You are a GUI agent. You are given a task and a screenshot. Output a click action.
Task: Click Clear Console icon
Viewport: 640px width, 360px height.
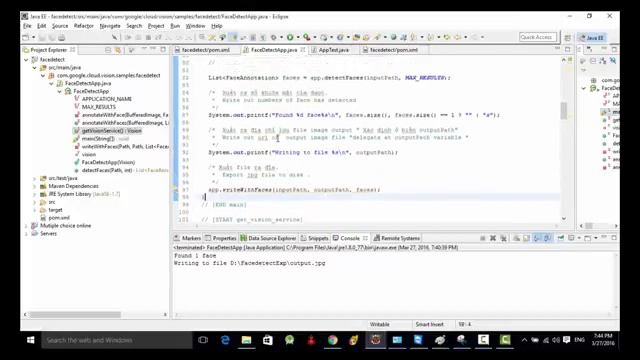(516, 238)
